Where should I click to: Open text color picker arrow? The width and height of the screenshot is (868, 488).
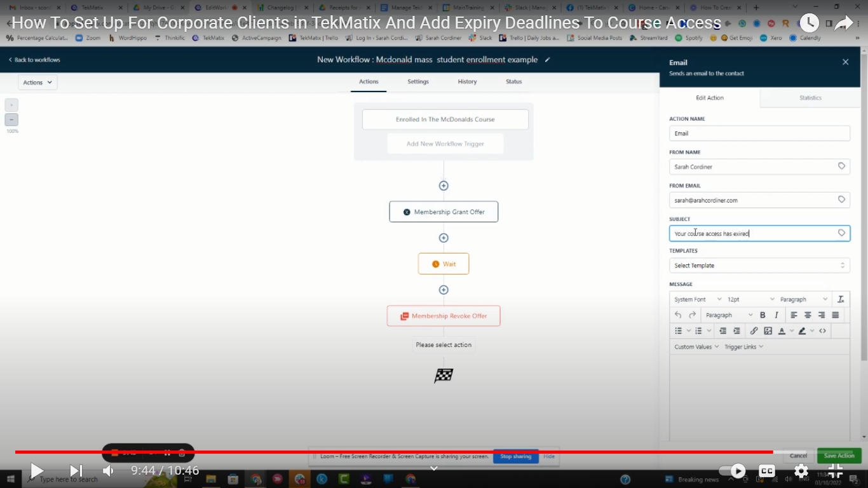tap(792, 331)
